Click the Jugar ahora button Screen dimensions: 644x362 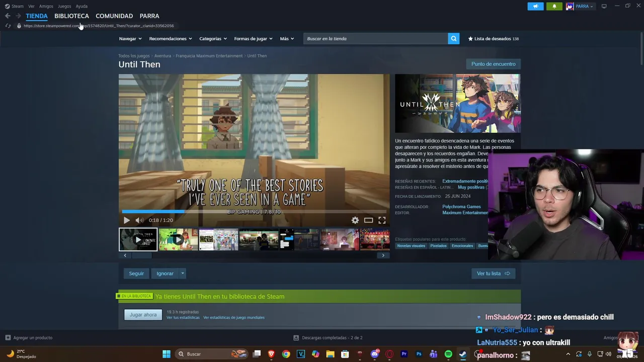(x=143, y=315)
